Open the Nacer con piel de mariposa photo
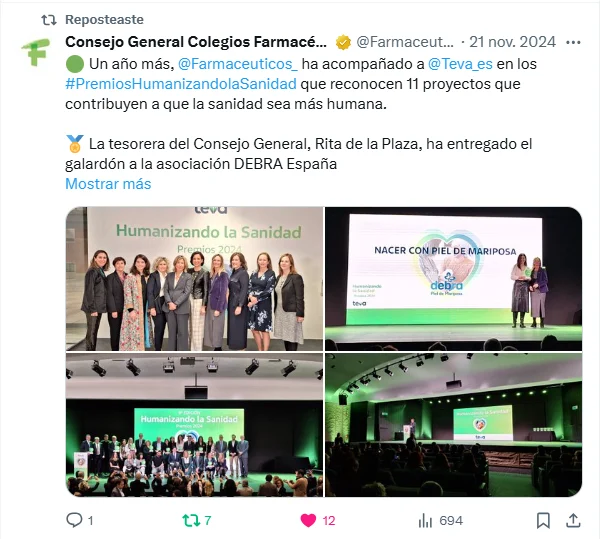Screen dimensions: 600x539 453,278
